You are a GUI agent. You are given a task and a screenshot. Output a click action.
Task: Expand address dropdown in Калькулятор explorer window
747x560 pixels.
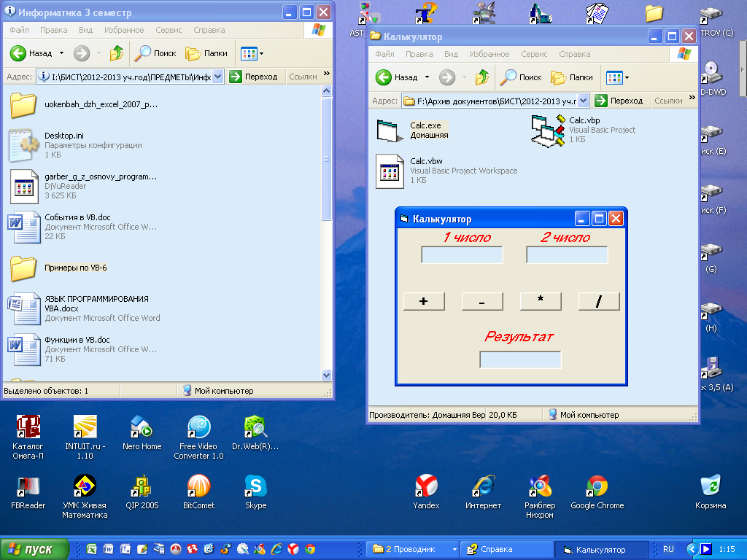(584, 101)
